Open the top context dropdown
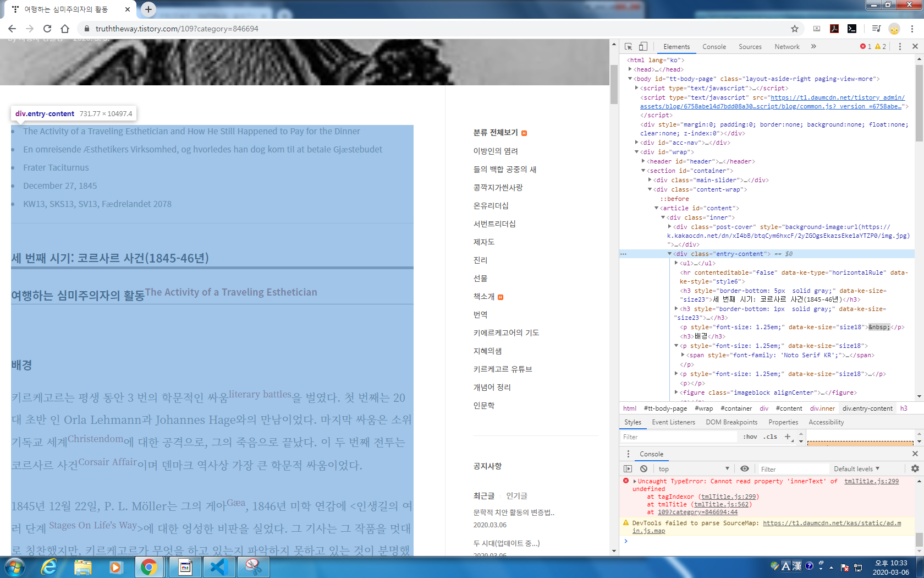The height and width of the screenshot is (578, 924). [x=694, y=469]
